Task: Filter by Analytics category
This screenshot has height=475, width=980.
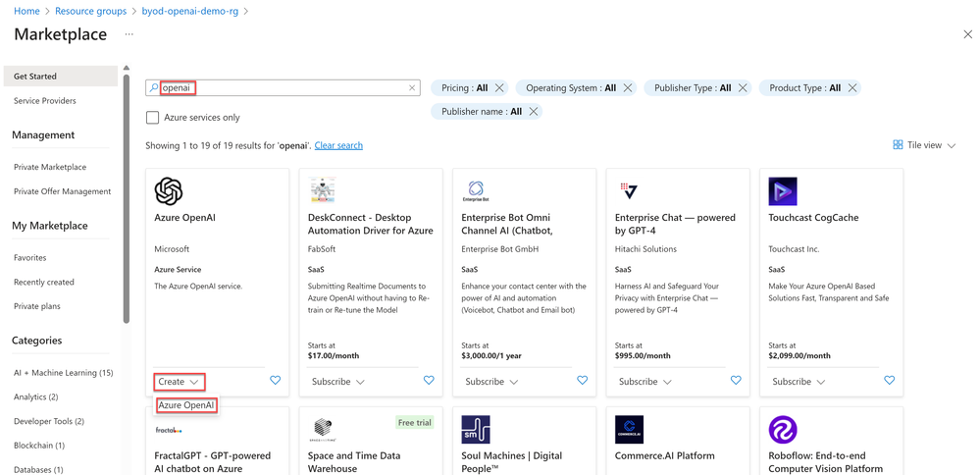Action: click(x=35, y=396)
